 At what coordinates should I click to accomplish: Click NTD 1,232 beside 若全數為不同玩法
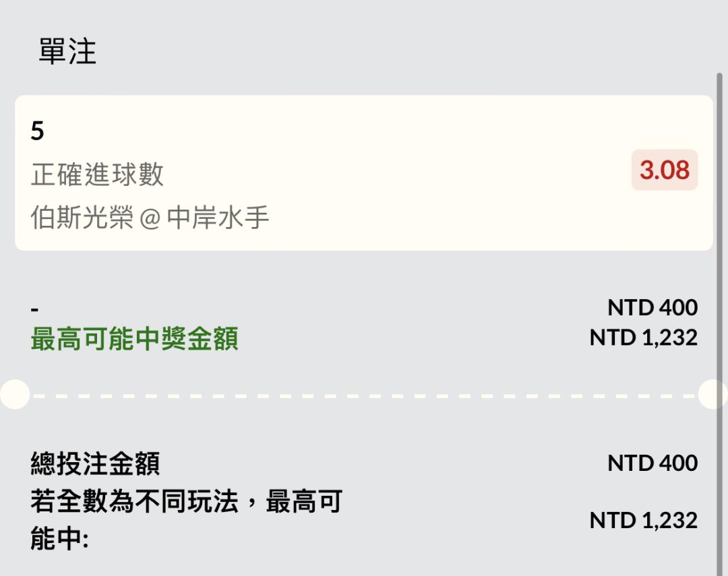643,520
